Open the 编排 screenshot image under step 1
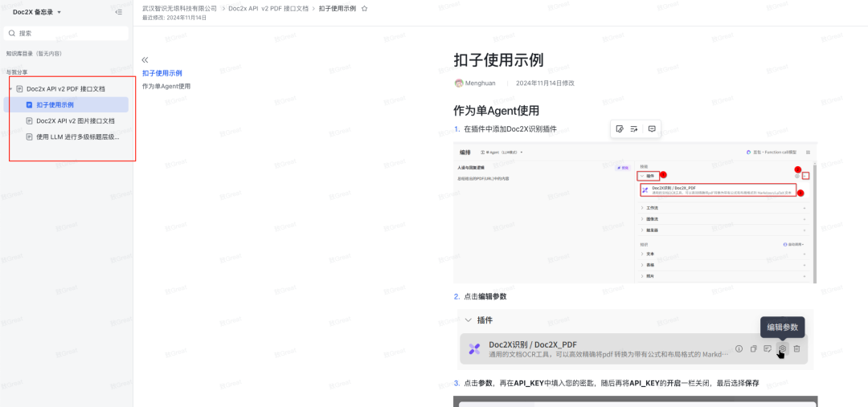 point(635,213)
